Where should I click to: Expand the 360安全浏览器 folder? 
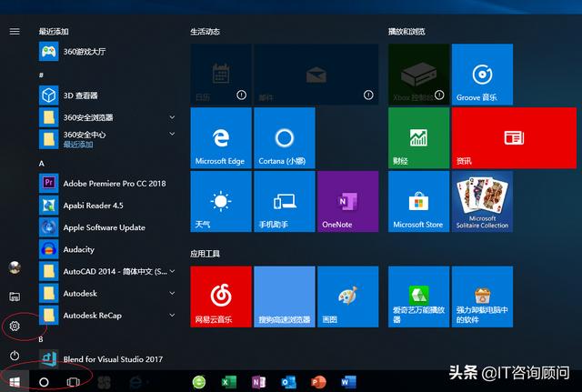(x=172, y=117)
